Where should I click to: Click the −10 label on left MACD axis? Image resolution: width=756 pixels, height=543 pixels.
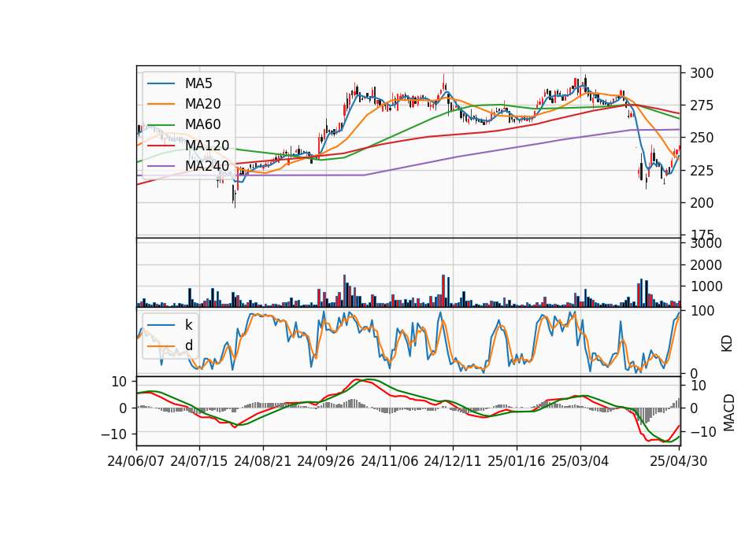[x=113, y=434]
